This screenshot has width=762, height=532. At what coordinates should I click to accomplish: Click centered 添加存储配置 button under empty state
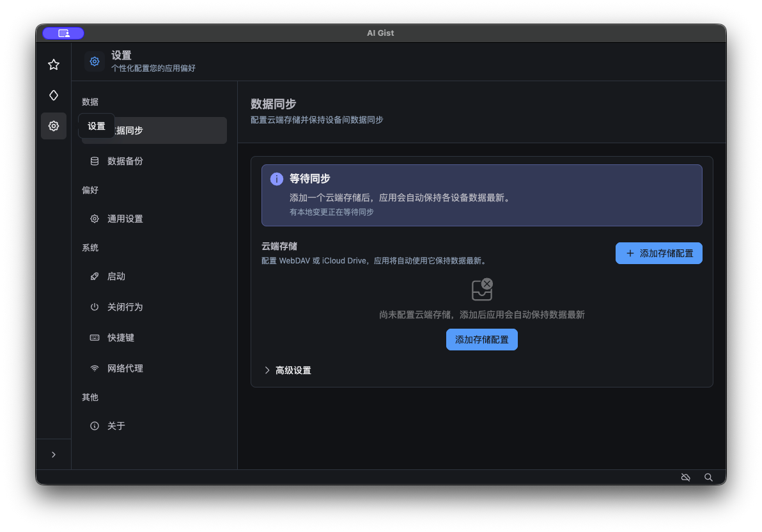point(481,340)
